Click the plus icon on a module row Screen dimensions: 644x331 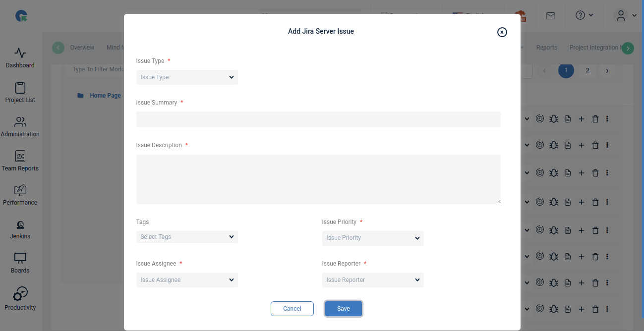[x=582, y=118]
